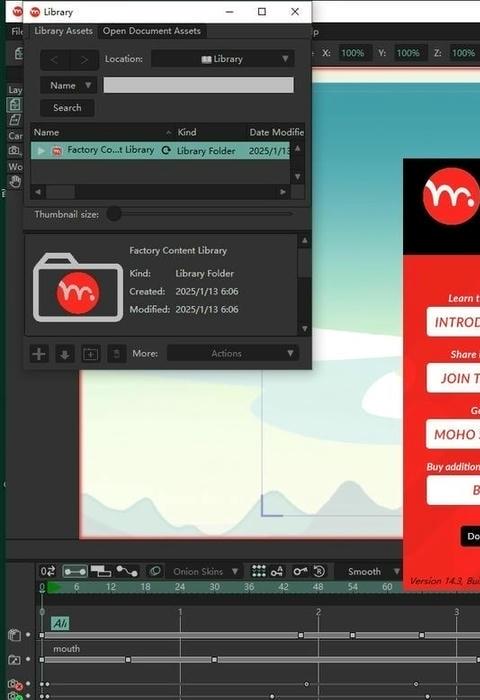Toggle the motion graph button in timeline

[127, 571]
